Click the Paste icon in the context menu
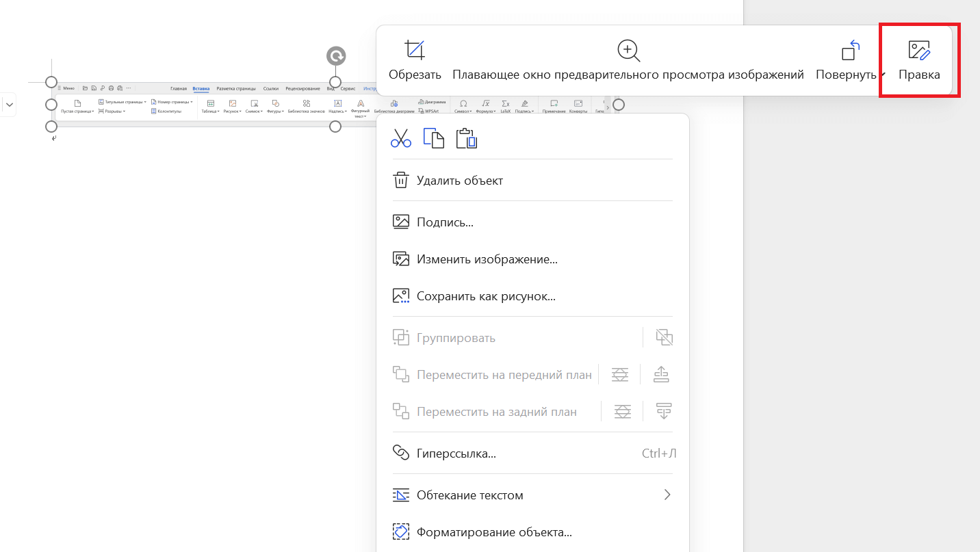The image size is (980, 552). [466, 138]
